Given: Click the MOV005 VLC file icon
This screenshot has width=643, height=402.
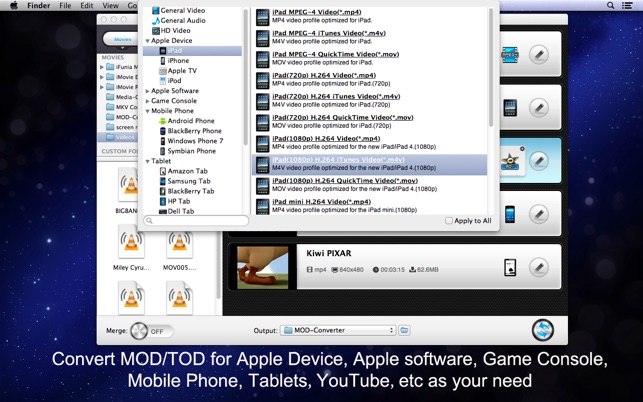Looking at the screenshot, I should (180, 242).
